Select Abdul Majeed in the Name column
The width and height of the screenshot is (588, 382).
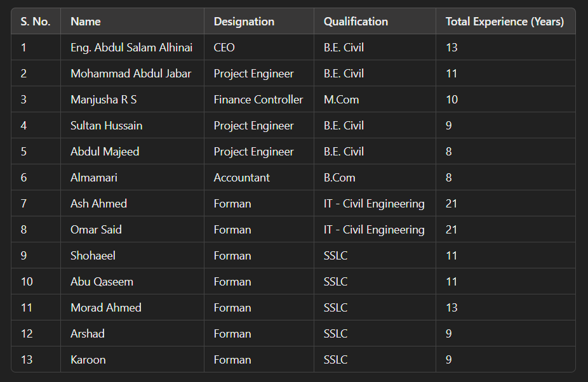pyautogui.click(x=105, y=152)
